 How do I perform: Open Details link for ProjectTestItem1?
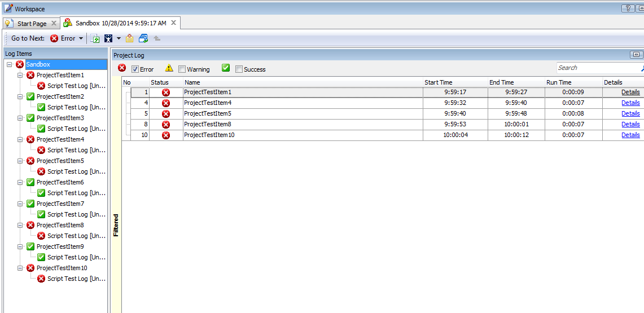click(x=630, y=92)
